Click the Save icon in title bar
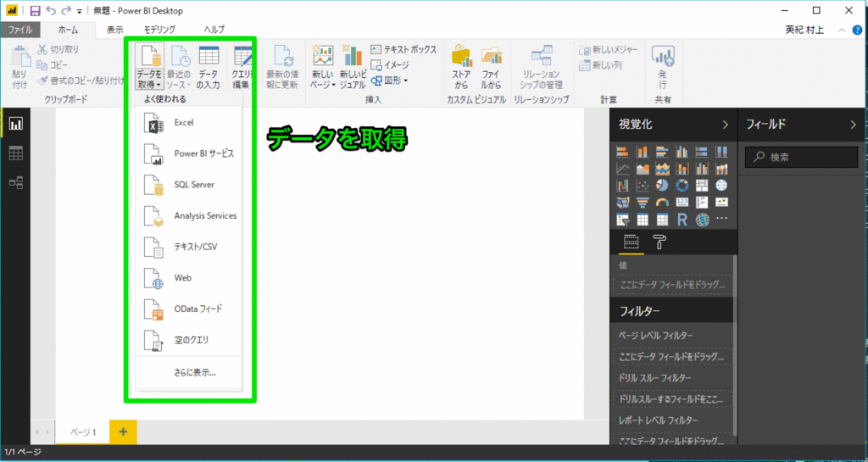868x462 pixels. (35, 10)
